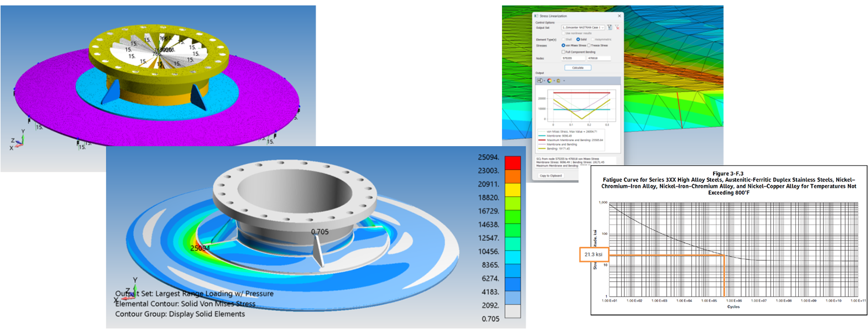Expand the arrow beside the chart axis icon
The width and height of the screenshot is (868, 334).
544,81
